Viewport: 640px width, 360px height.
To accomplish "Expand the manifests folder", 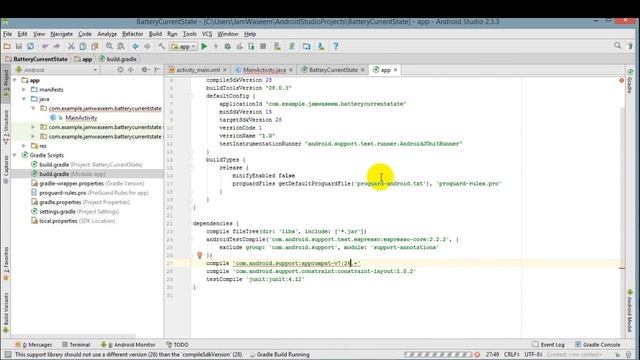I will point(24,90).
